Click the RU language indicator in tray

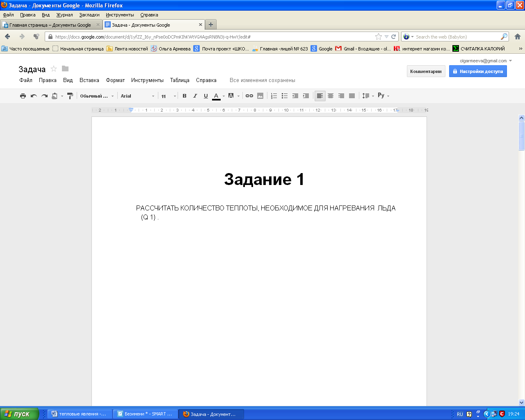(460, 414)
